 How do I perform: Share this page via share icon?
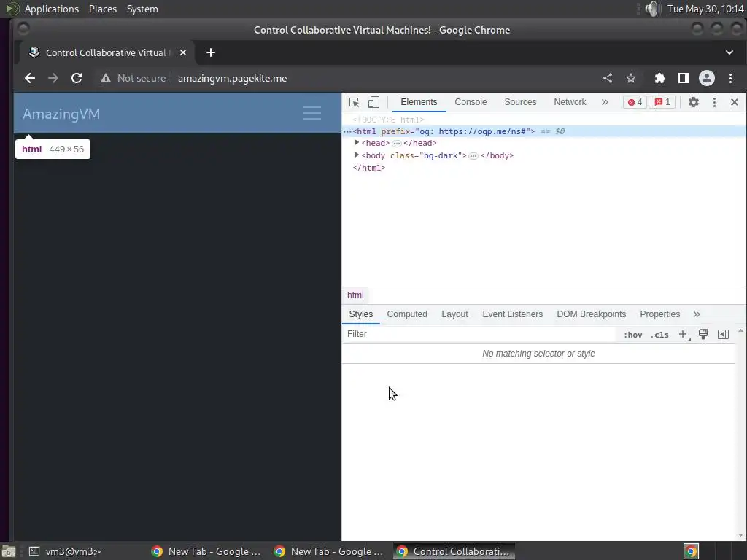(608, 78)
